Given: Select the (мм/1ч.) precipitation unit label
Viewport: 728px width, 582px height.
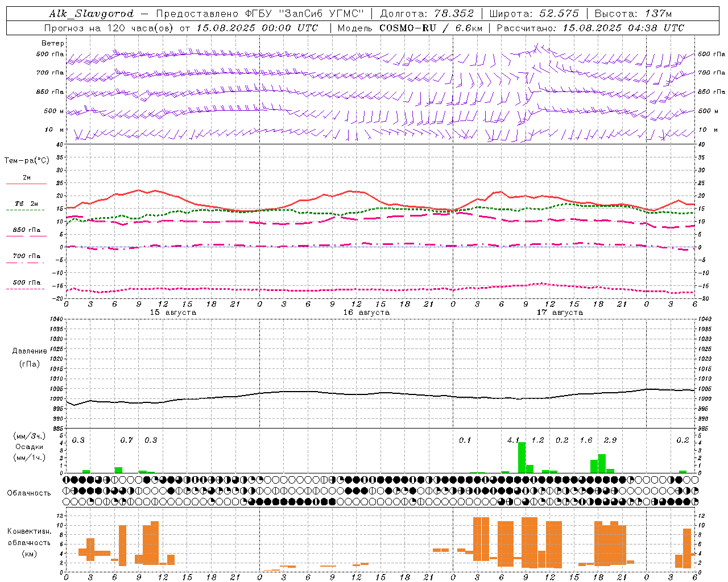Looking at the screenshot, I should (x=30, y=458).
